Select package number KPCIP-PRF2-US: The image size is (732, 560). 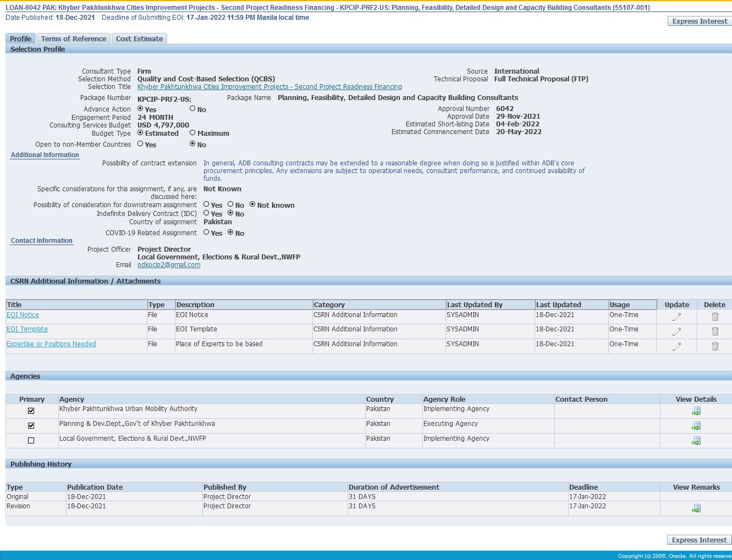(164, 99)
